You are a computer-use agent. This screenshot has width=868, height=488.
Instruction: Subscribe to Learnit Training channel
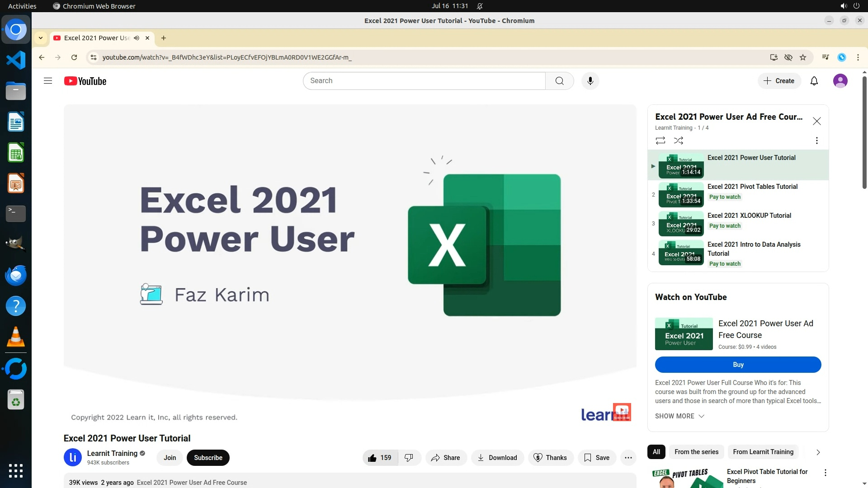tap(208, 458)
